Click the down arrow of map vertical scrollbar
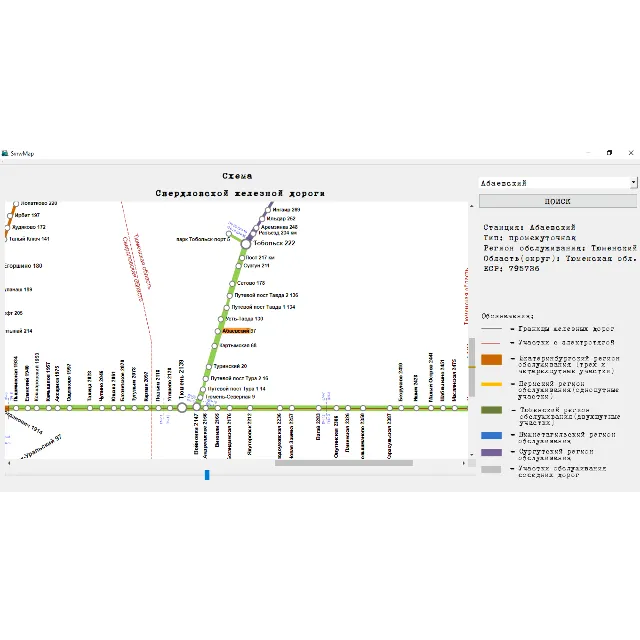This screenshot has width=640, height=640. [x=471, y=454]
